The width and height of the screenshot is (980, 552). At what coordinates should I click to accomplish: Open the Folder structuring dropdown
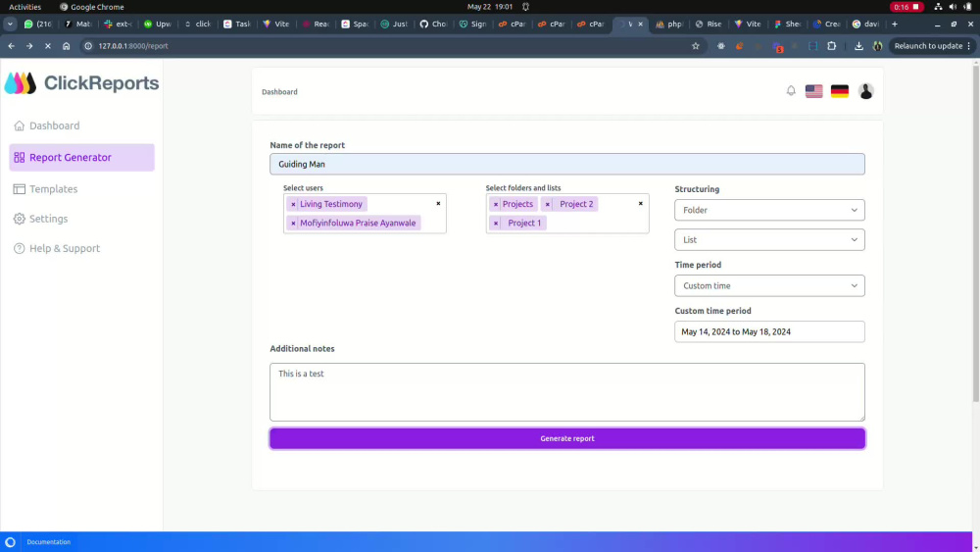point(769,210)
